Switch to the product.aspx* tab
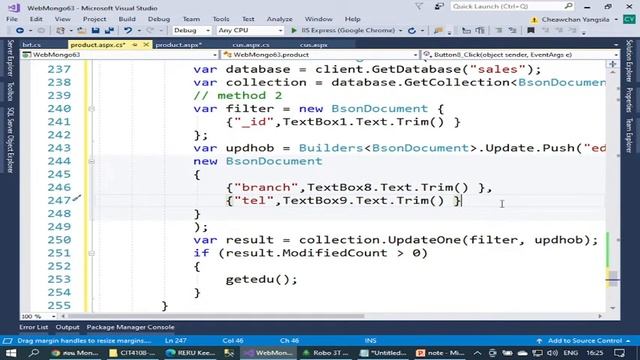 click(x=179, y=45)
